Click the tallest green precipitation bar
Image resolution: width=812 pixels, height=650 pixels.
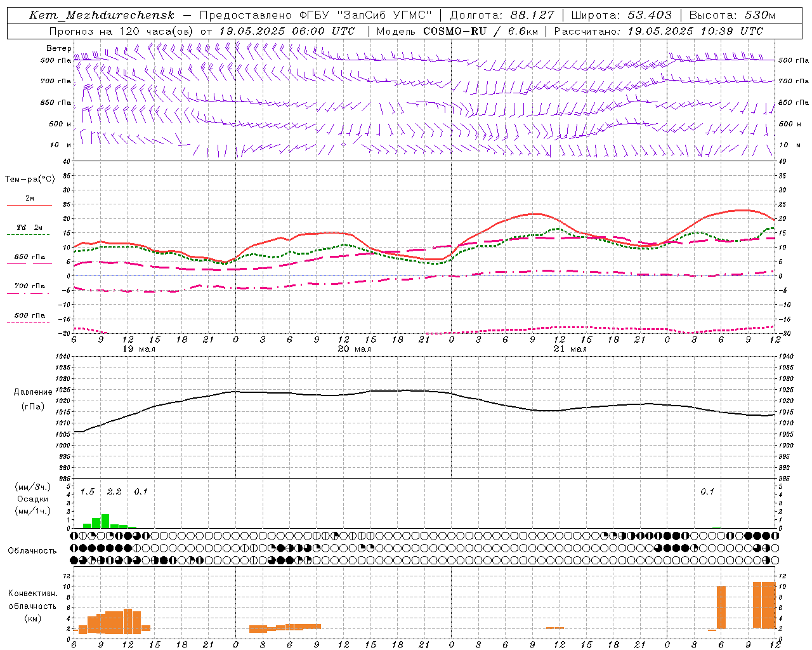tap(105, 521)
